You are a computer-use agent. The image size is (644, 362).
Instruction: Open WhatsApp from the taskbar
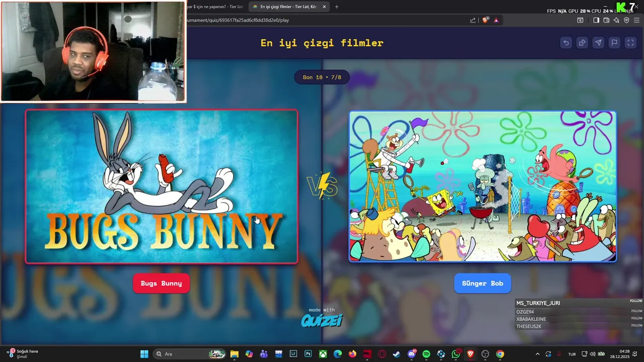click(x=456, y=354)
